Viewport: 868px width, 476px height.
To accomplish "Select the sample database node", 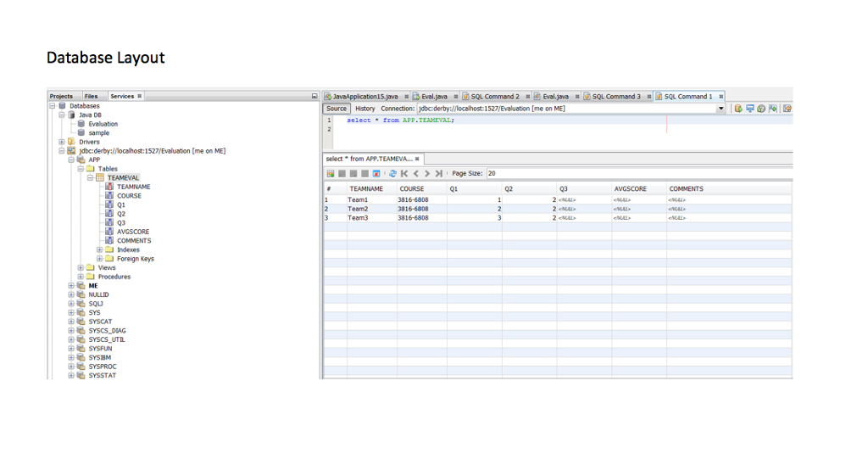I will tap(98, 133).
